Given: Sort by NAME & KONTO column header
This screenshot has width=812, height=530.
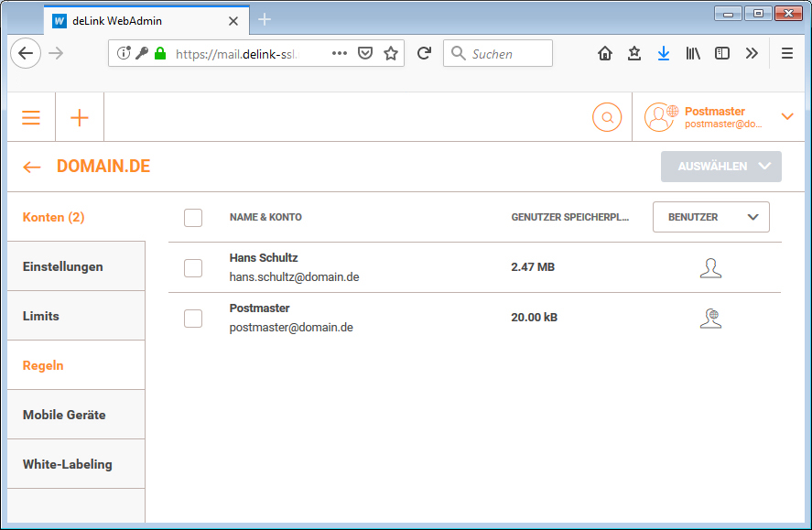Looking at the screenshot, I should (265, 218).
